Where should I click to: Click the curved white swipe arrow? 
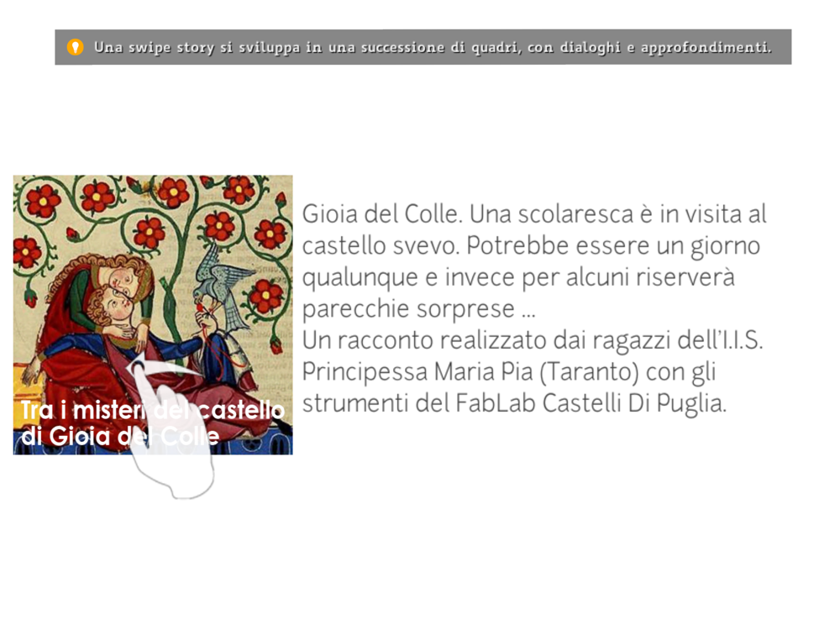(164, 370)
